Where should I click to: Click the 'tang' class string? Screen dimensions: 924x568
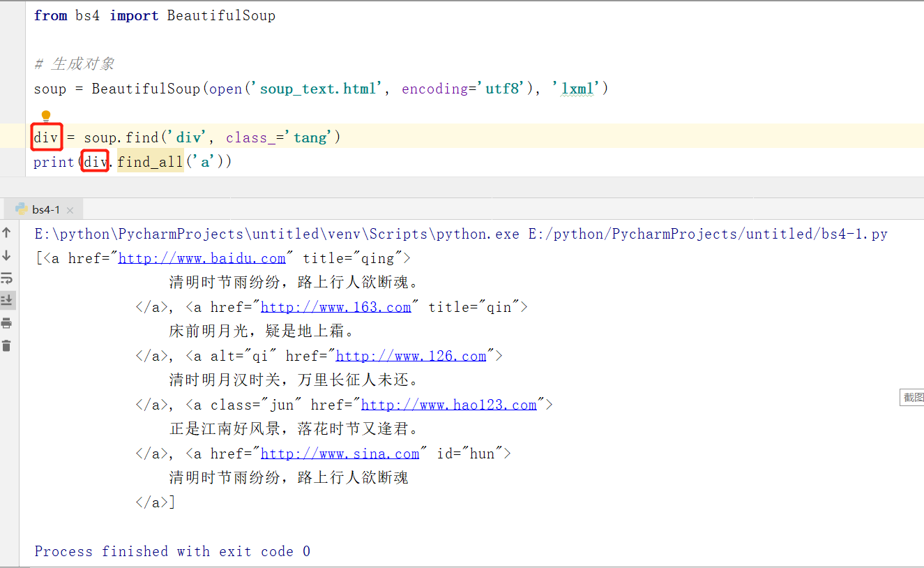(x=310, y=137)
